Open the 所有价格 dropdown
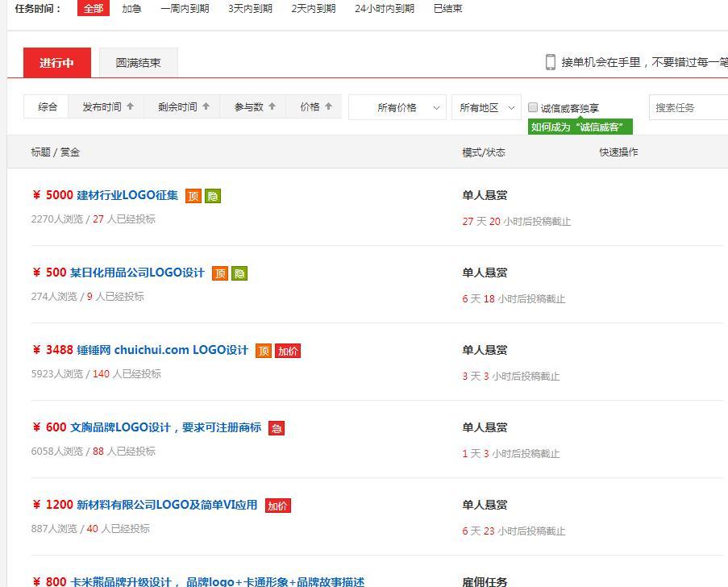 [x=397, y=108]
